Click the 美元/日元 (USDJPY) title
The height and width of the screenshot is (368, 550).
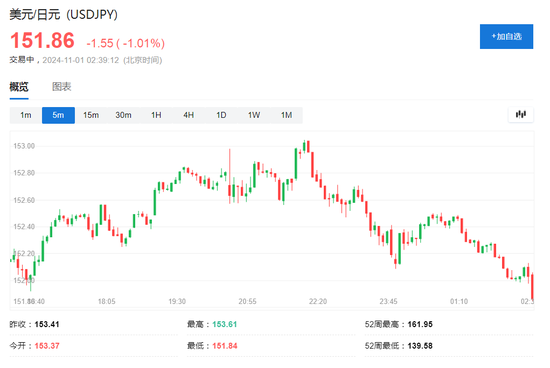tap(63, 14)
